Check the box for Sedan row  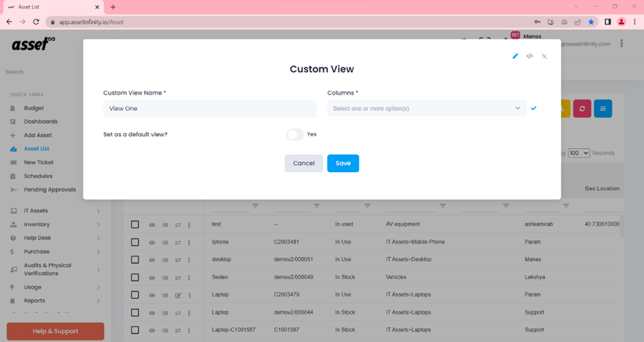(x=135, y=278)
